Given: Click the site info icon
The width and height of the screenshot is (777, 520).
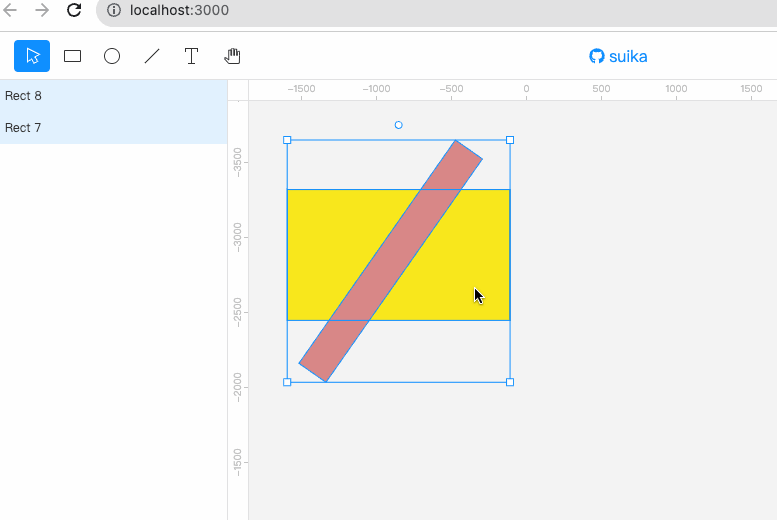Looking at the screenshot, I should click(114, 10).
